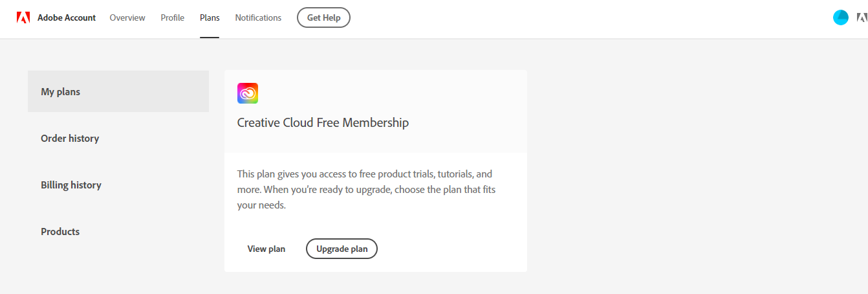Click the Creative Cloud Free Membership heading

point(323,122)
